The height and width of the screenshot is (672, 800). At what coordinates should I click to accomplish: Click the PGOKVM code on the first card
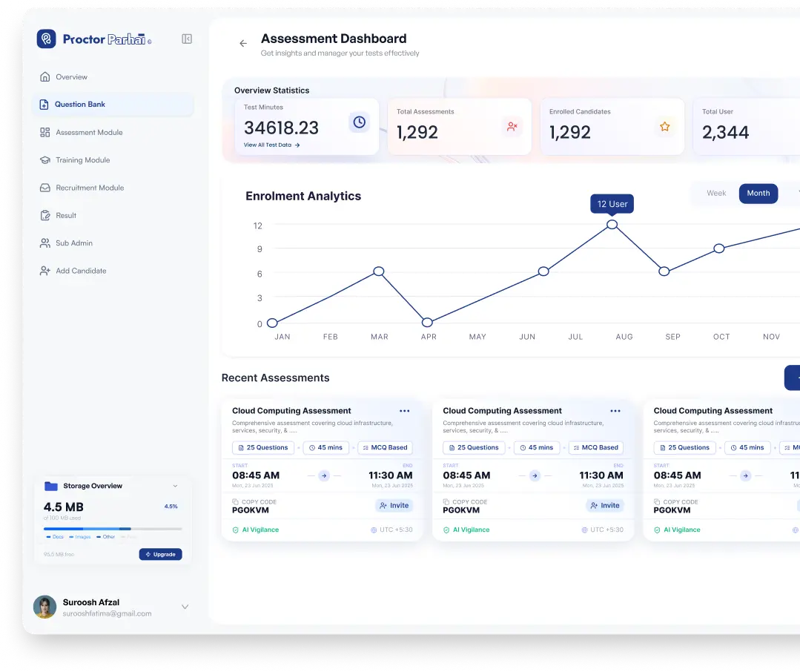(x=251, y=510)
